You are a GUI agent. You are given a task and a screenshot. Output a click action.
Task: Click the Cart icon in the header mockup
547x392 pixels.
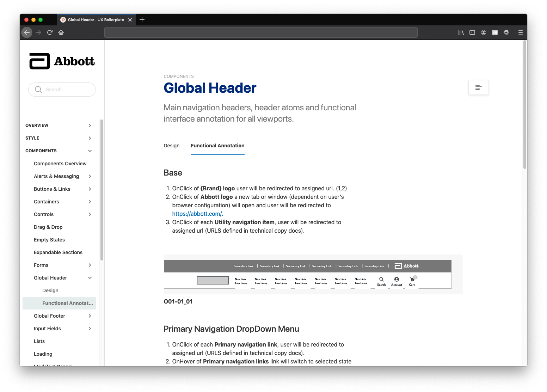[412, 280]
